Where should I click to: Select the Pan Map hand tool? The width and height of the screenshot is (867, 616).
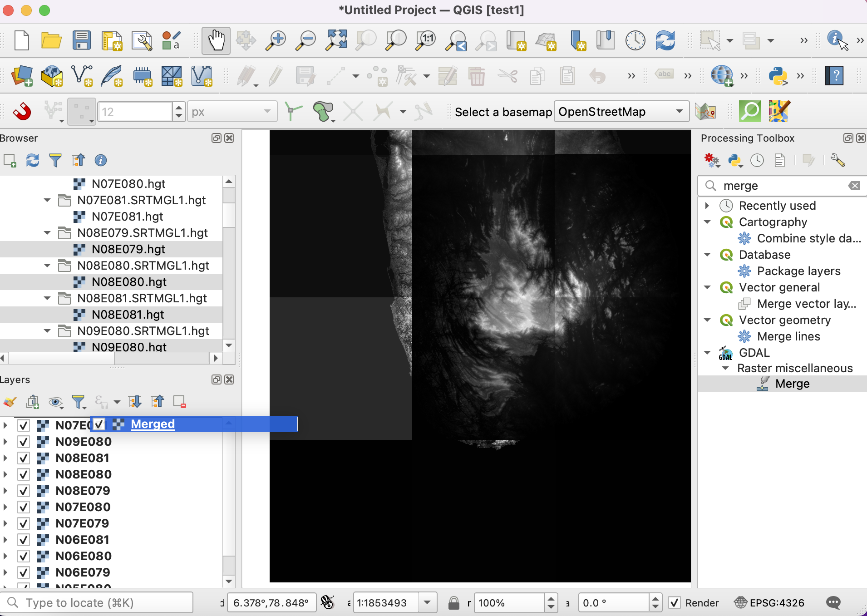click(216, 41)
